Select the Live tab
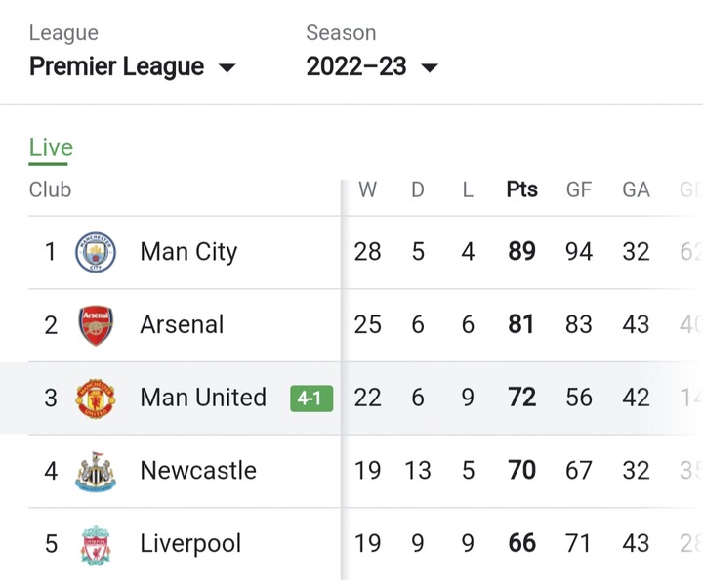Viewport: 703px width, 588px height. tap(51, 148)
